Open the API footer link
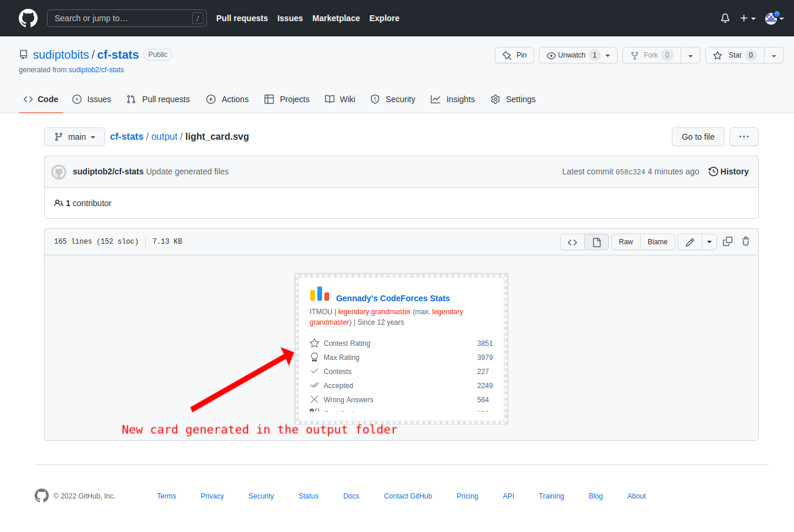Image resolution: width=794 pixels, height=532 pixels. click(508, 496)
